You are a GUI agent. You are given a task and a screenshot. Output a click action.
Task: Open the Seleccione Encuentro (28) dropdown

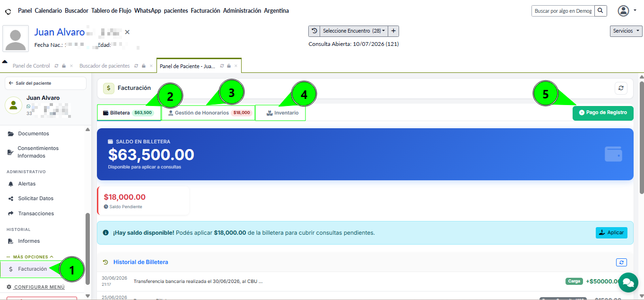pyautogui.click(x=354, y=31)
